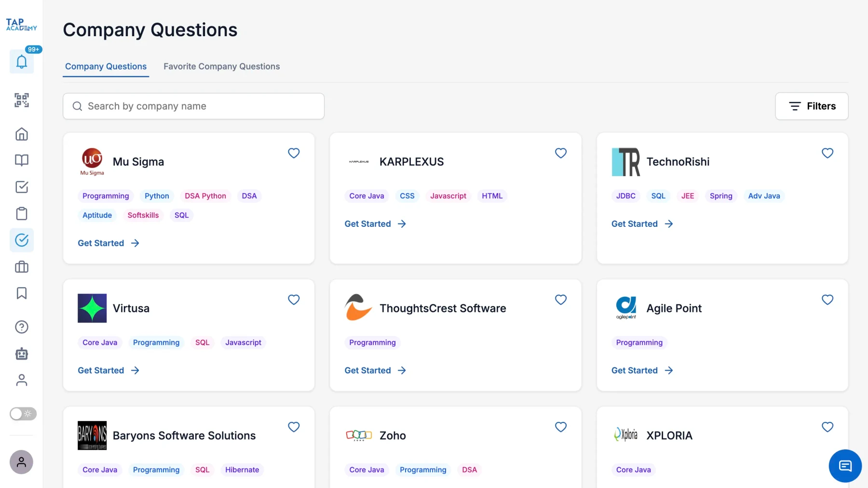Open the robot assistant icon in sidebar
The image size is (868, 488).
22,354
